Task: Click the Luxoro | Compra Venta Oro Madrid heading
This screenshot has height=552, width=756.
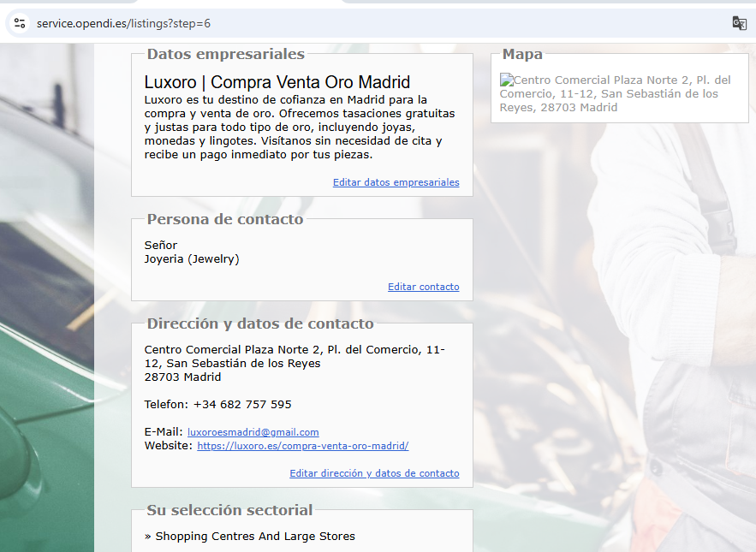Action: pos(277,82)
